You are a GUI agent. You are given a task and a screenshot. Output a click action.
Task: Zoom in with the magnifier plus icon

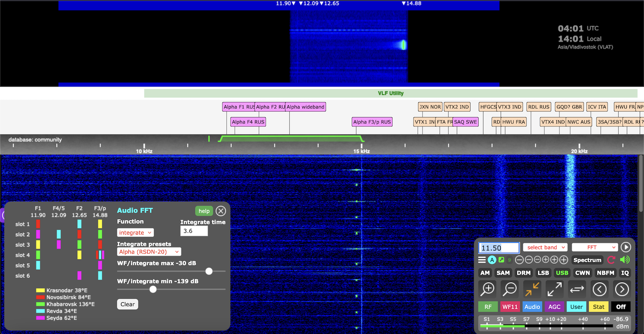coord(488,289)
